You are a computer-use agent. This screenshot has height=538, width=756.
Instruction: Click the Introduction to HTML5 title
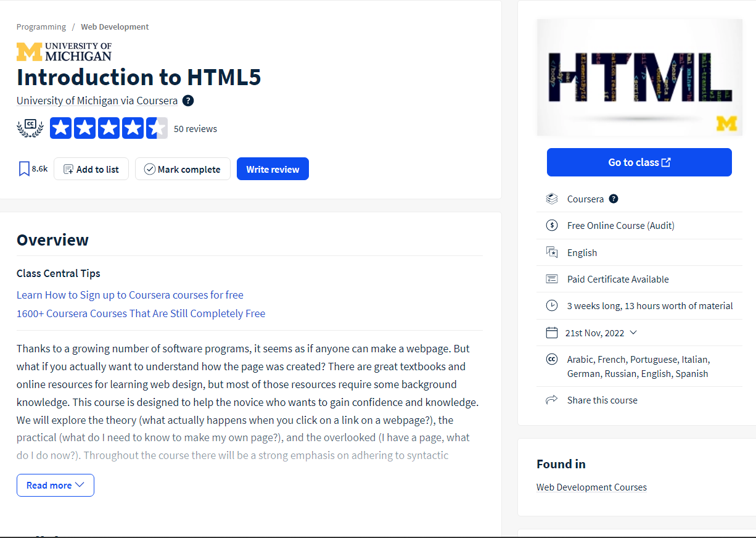click(139, 77)
